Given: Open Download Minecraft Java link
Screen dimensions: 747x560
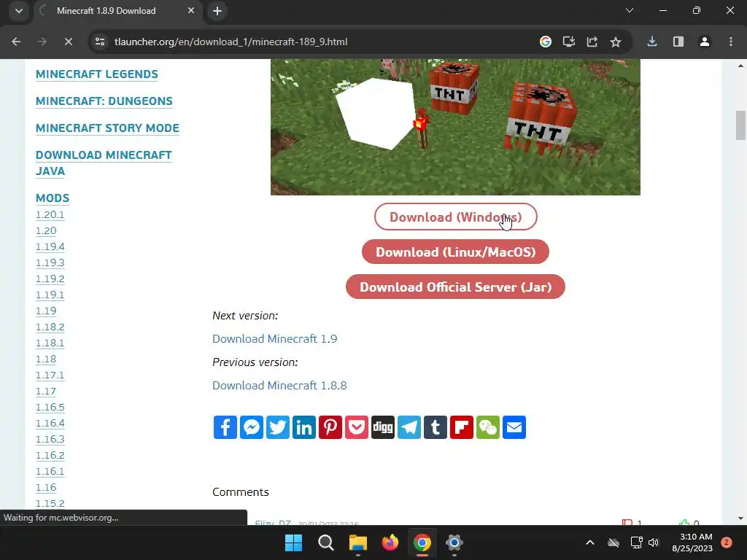Looking at the screenshot, I should (104, 163).
